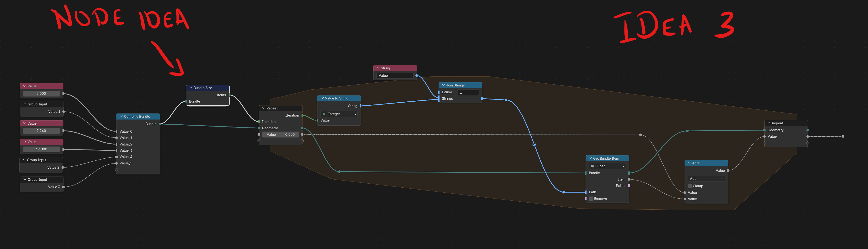This screenshot has height=249, width=868.
Task: Collapse the Bundle Size node
Action: point(191,88)
